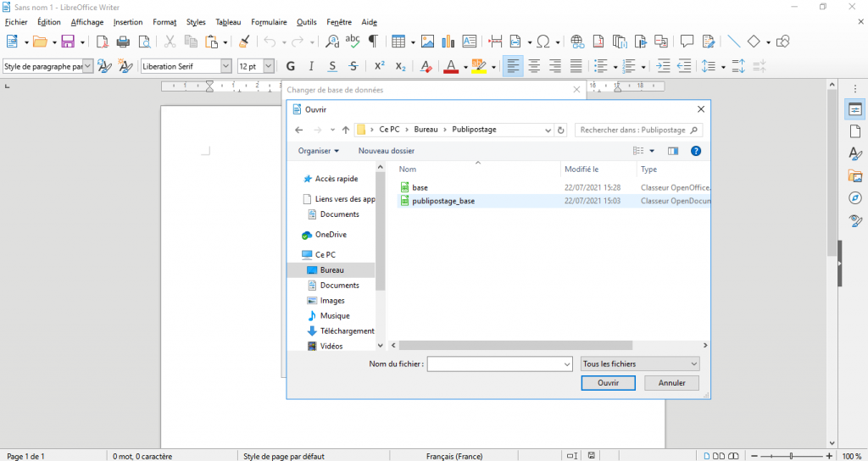
Task: Open OneDrive in navigation pane
Action: (325, 235)
